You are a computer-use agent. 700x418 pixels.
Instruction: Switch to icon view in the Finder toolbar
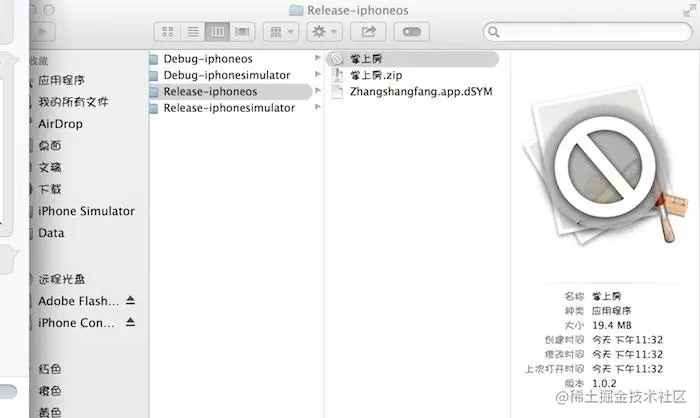pos(167,32)
